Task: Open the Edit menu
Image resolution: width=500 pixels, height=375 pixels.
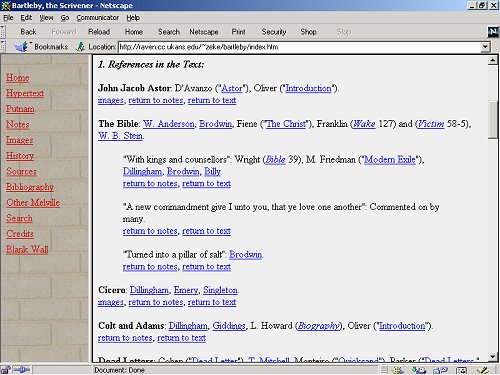Action: pos(26,18)
